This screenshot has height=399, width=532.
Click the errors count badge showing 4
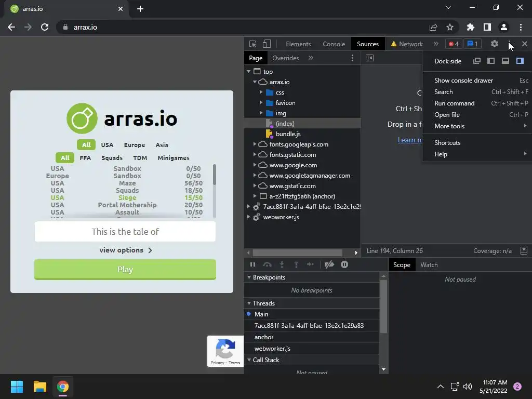click(454, 44)
